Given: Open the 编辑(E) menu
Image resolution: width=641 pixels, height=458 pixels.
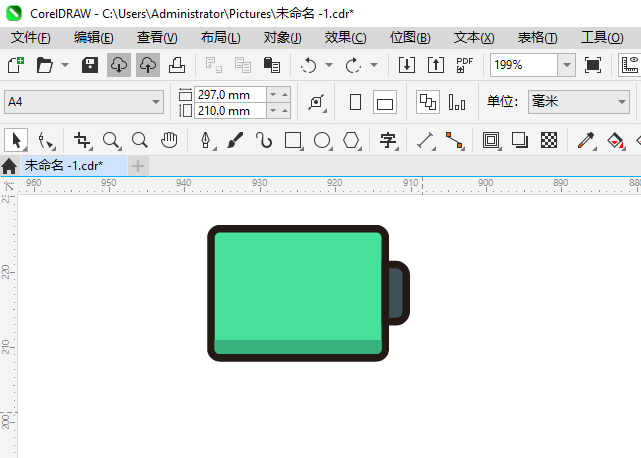Looking at the screenshot, I should pyautogui.click(x=94, y=38).
